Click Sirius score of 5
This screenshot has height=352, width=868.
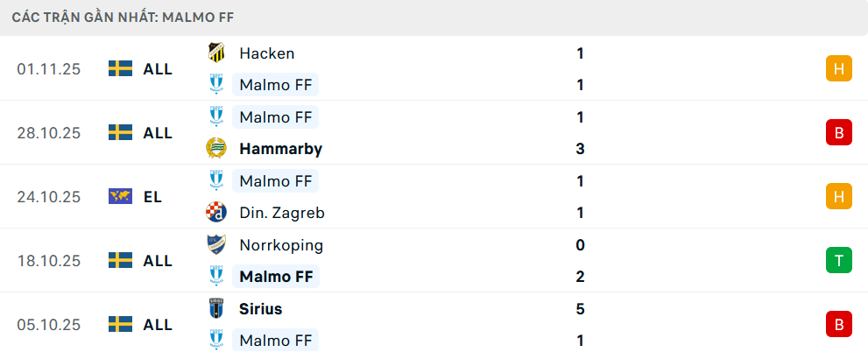pyautogui.click(x=580, y=309)
